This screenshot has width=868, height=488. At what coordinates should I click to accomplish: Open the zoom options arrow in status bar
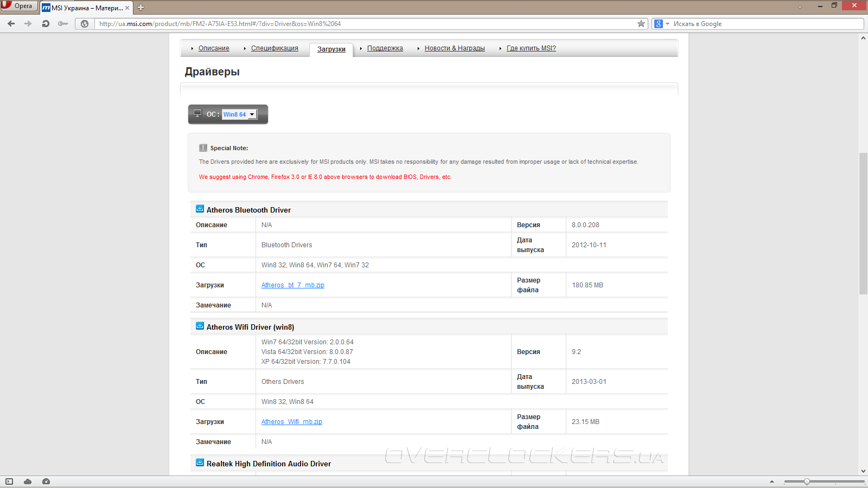(772, 481)
